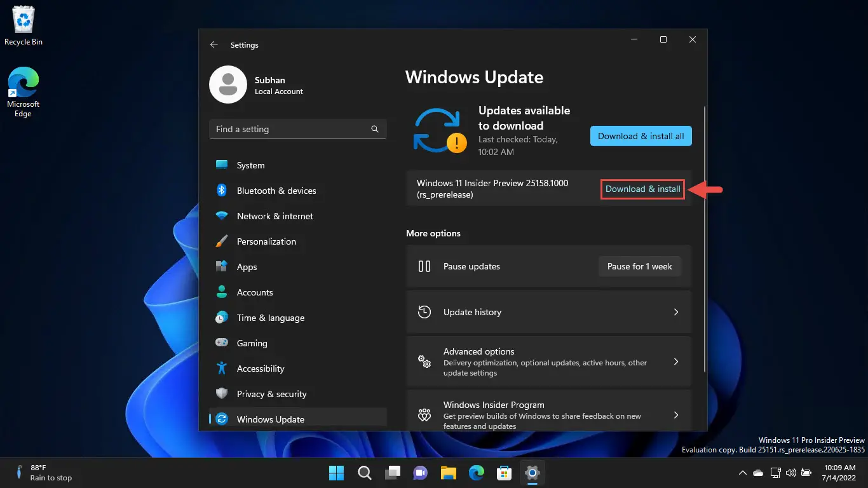Click the pause icon beside Pause updates
The image size is (868, 488).
[x=424, y=267]
